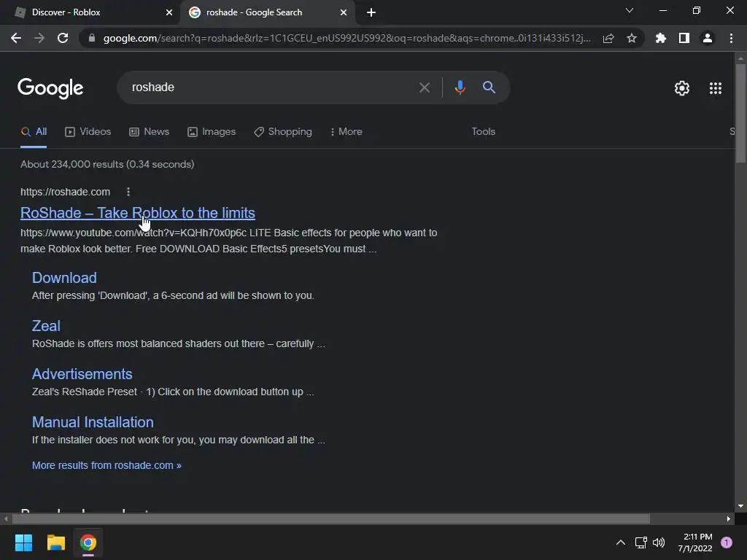Close the roshade Google Search tab
Viewport: 747px width, 560px height.
(x=344, y=12)
